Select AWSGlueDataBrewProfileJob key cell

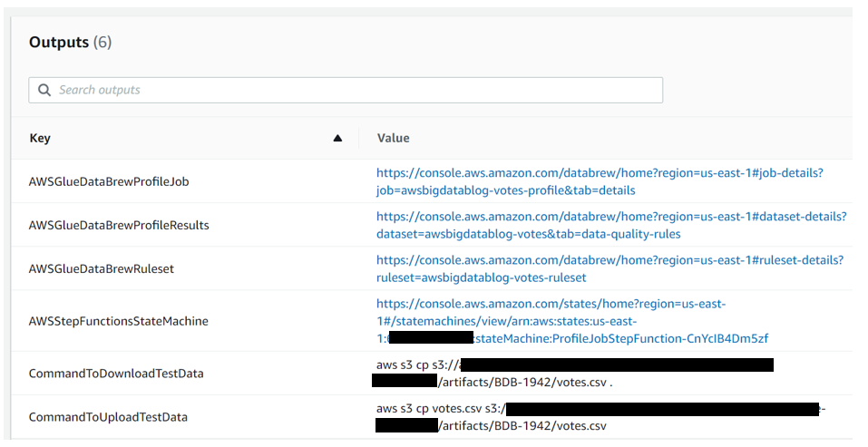pyautogui.click(x=109, y=181)
